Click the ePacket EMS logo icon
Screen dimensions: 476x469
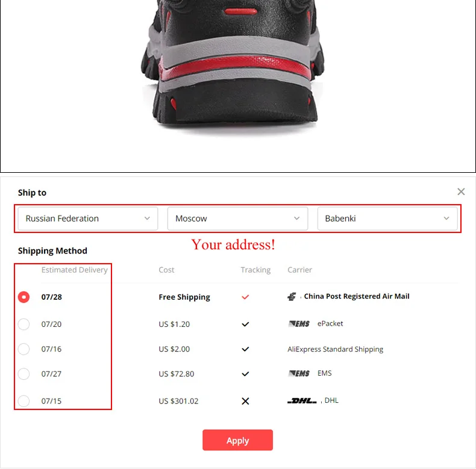[x=299, y=324]
